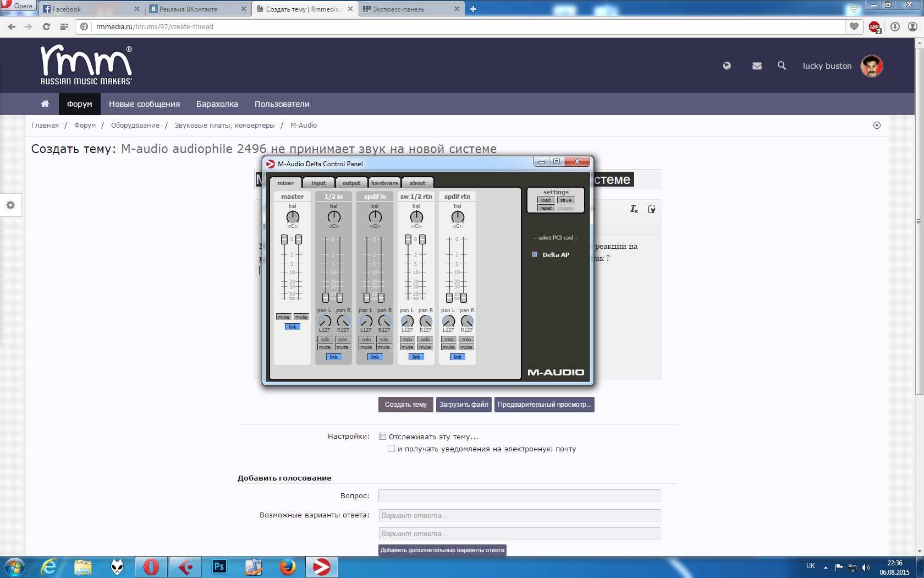Viewport: 924px width, 578px height.
Task: Click the first 'Вариант ответа' field
Action: (x=520, y=515)
